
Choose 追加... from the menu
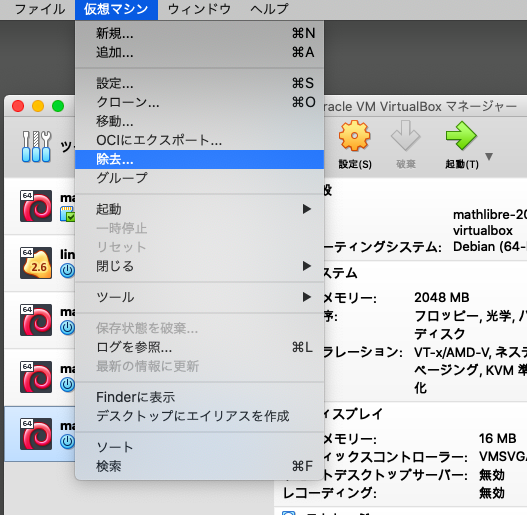[200, 52]
